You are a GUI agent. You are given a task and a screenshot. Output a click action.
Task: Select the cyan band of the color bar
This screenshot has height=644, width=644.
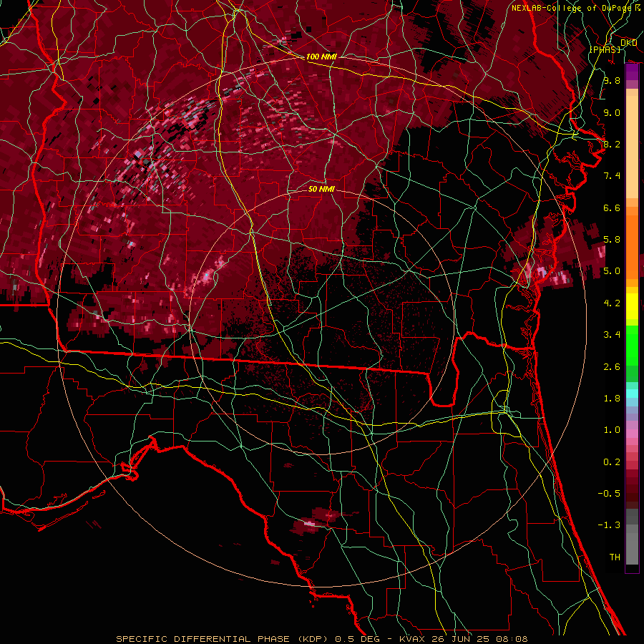[x=632, y=393]
